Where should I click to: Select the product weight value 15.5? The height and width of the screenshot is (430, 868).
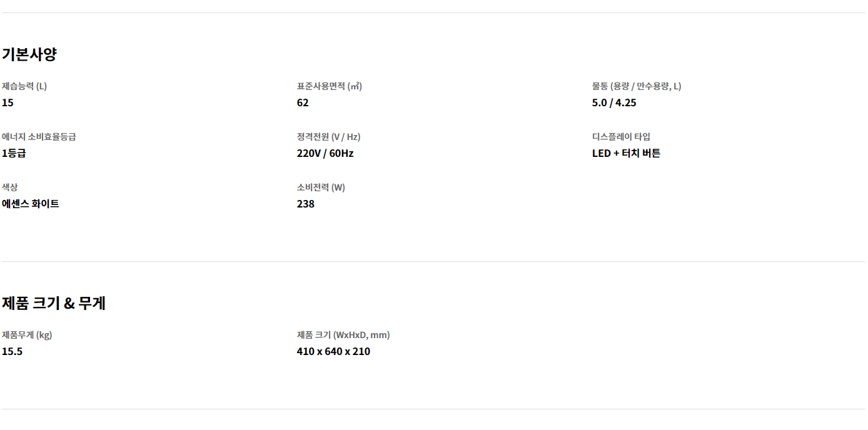(12, 351)
